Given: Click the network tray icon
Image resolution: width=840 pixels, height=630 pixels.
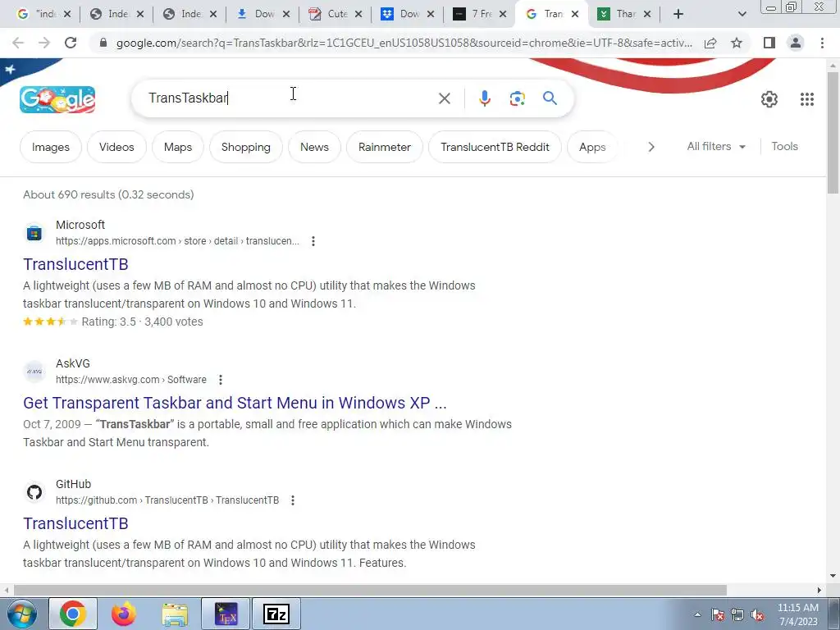Looking at the screenshot, I should click(737, 615).
